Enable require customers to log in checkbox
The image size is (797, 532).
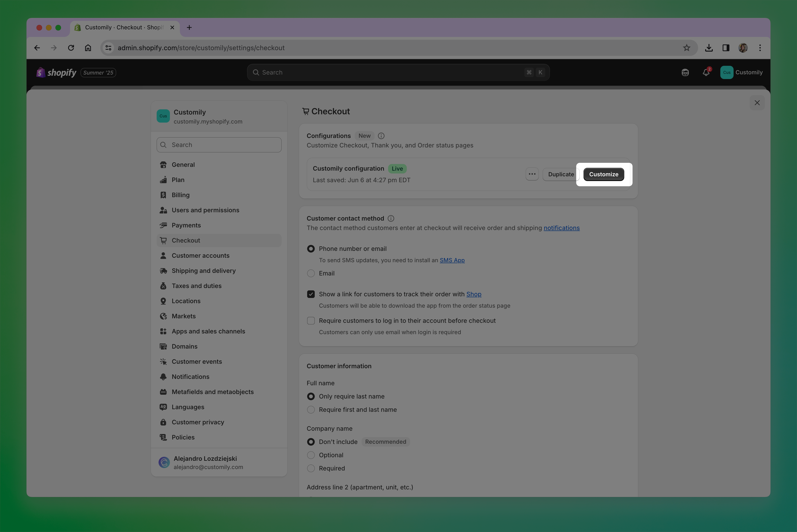click(311, 321)
